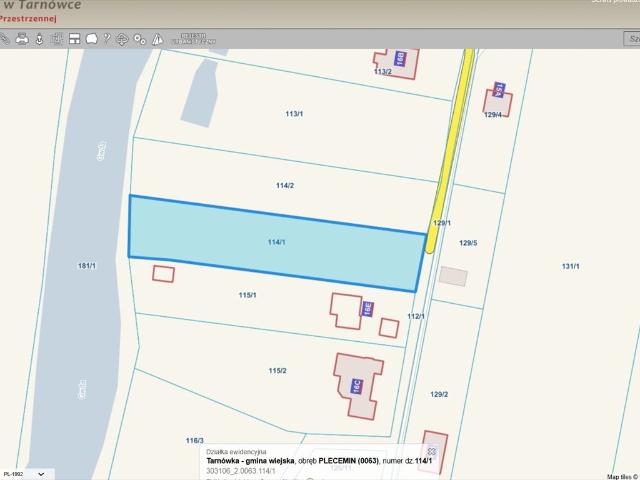The height and width of the screenshot is (480, 640).
Task: Click the Rejestr Planów toolbar button
Action: (194, 39)
